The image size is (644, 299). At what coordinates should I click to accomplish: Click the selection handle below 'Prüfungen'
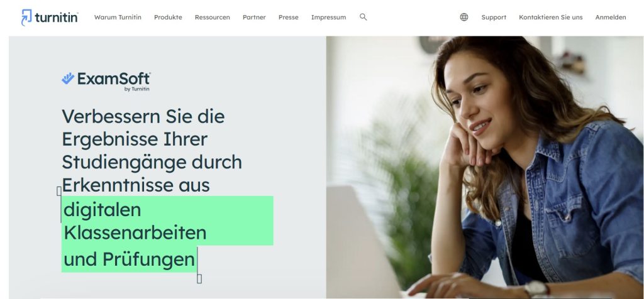pyautogui.click(x=199, y=279)
